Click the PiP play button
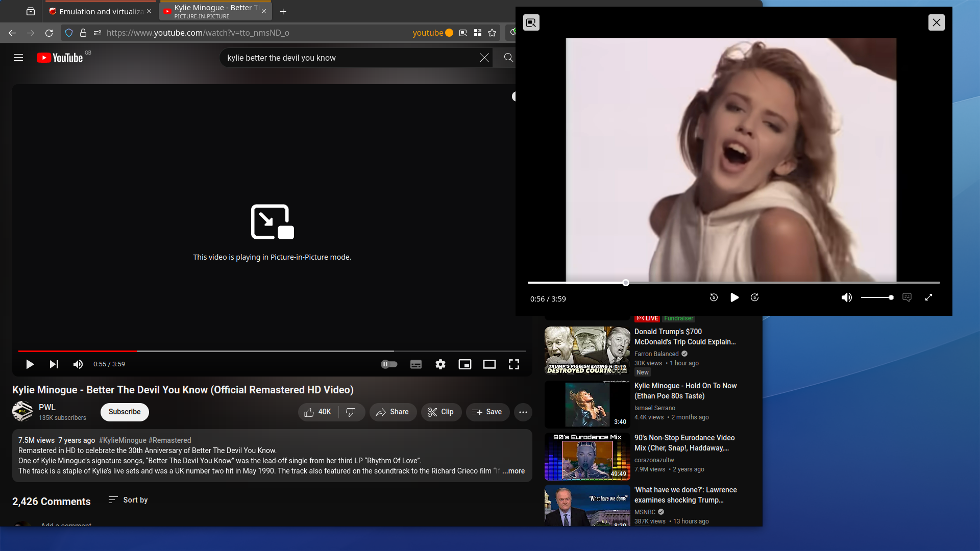Image resolution: width=980 pixels, height=551 pixels. pos(734,297)
